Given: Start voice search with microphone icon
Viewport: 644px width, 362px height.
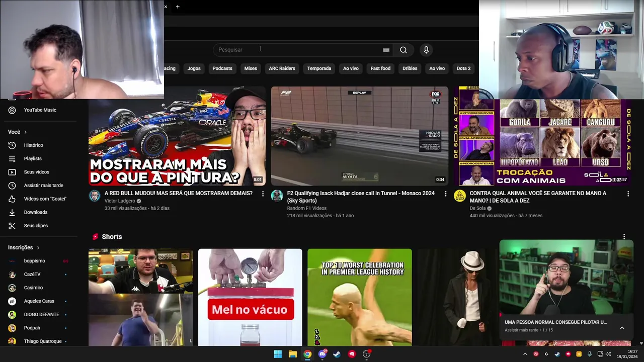Looking at the screenshot, I should pyautogui.click(x=426, y=50).
